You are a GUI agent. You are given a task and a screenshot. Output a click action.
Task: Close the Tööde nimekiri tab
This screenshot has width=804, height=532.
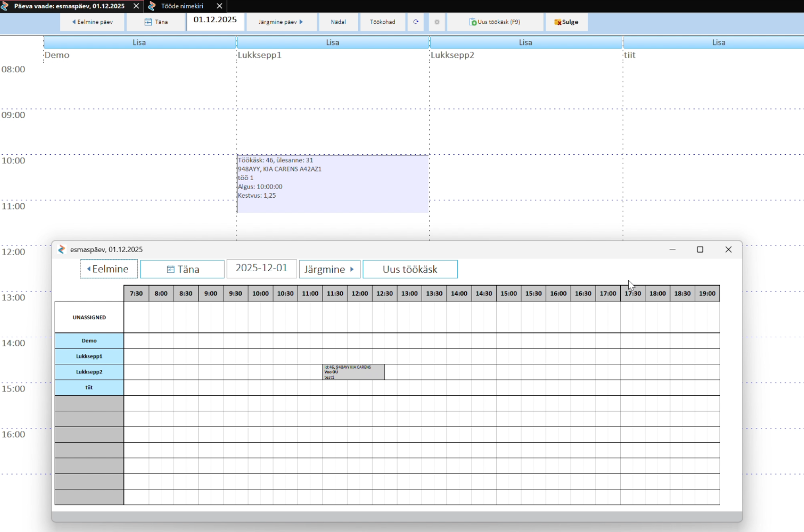point(219,6)
